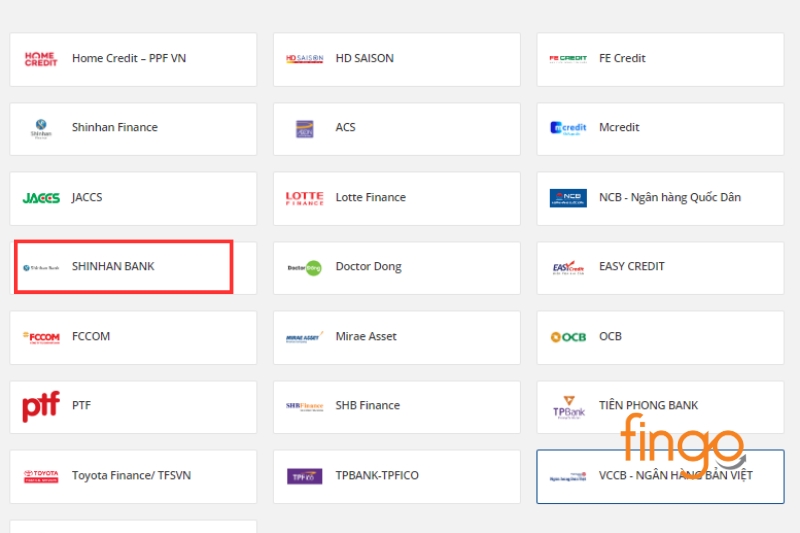Viewport: 800px width, 533px height.
Task: Select Doctor Dong label
Action: pyautogui.click(x=368, y=267)
